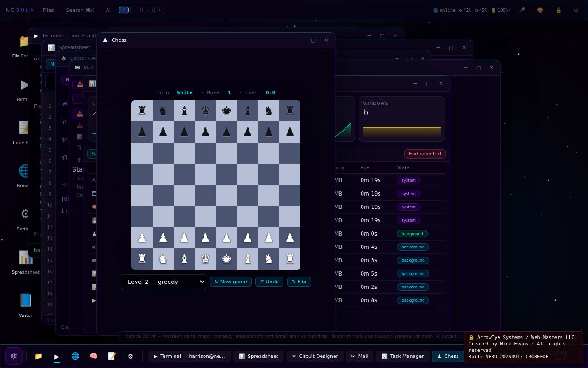Image resolution: width=588 pixels, height=368 pixels.
Task: Open the AI brain dock icon
Action: click(94, 356)
